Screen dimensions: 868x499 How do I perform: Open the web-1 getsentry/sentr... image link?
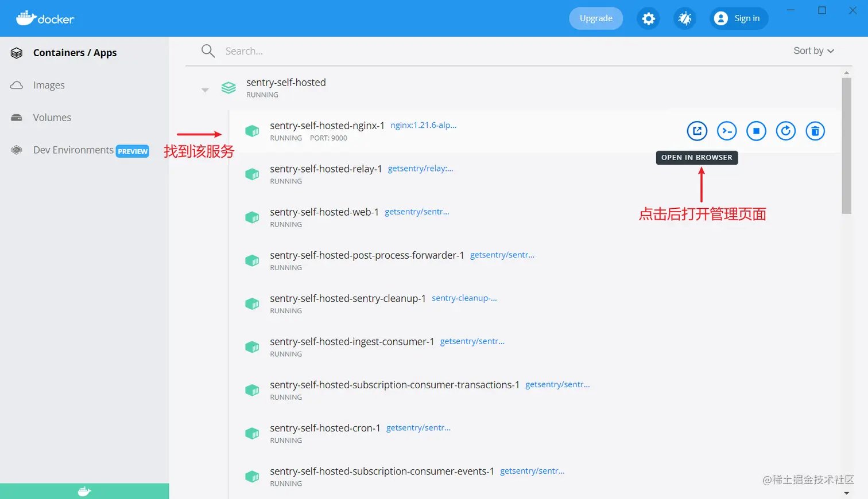click(417, 212)
